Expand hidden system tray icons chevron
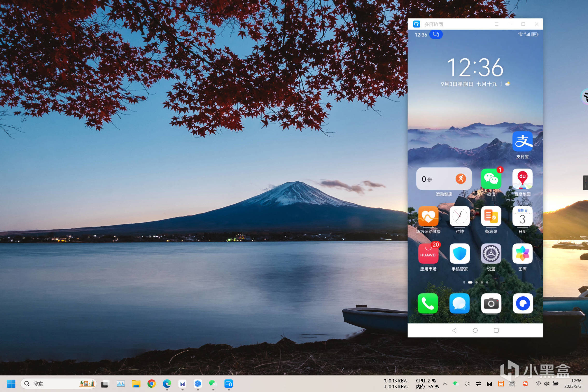This screenshot has height=392, width=588. 445,383
